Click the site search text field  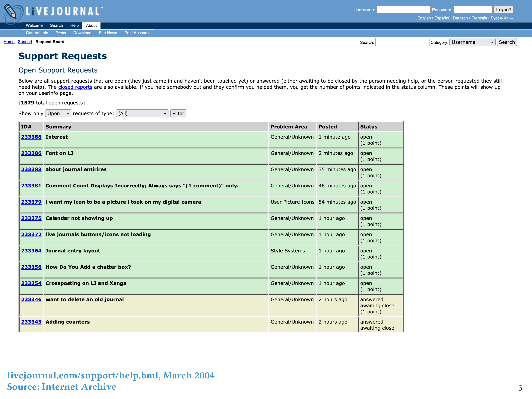coord(402,42)
